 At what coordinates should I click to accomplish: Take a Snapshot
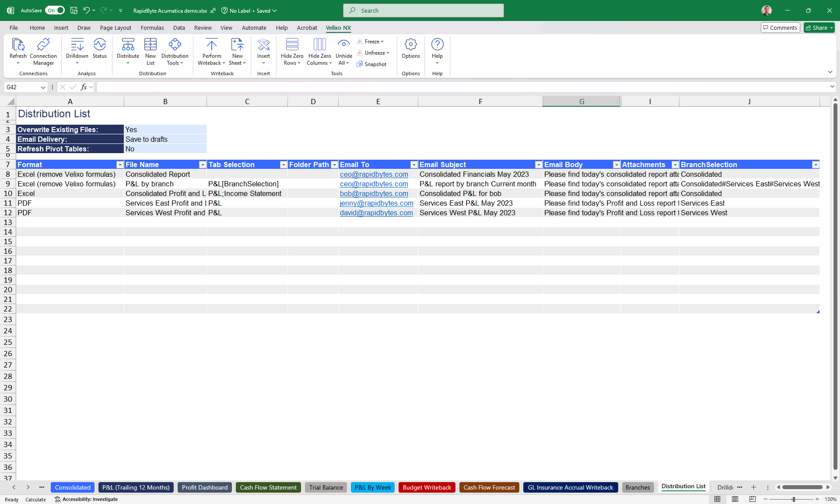(371, 64)
